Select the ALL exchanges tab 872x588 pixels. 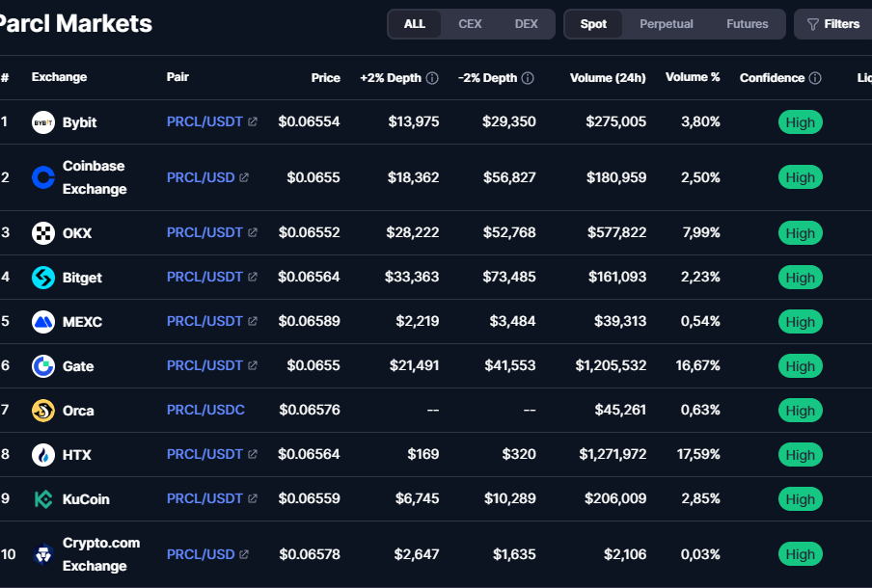(415, 24)
